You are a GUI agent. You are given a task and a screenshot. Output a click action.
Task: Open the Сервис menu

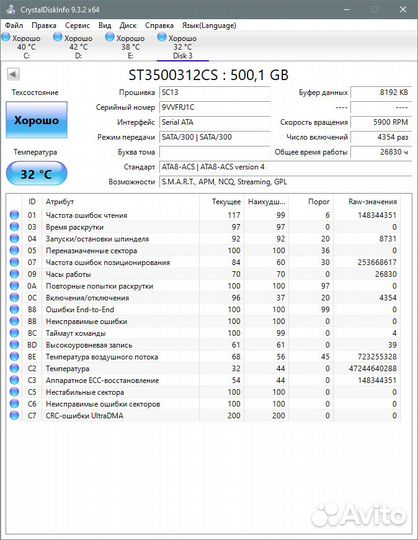click(77, 25)
